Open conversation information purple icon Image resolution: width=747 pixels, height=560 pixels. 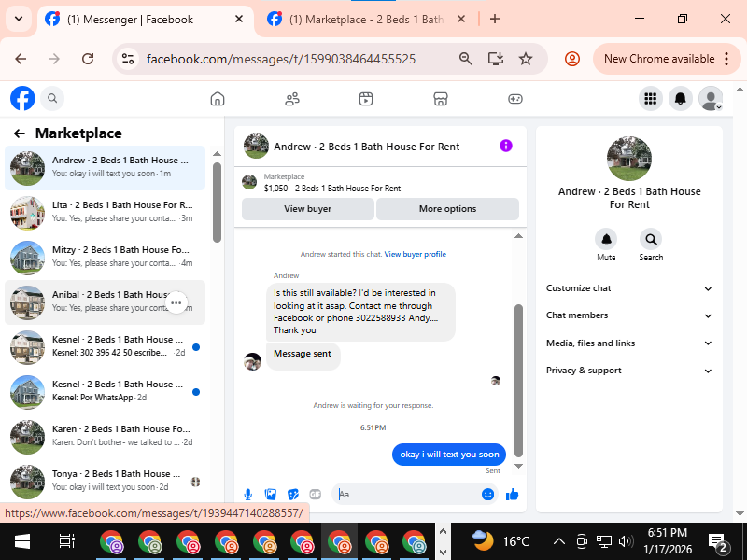click(506, 146)
